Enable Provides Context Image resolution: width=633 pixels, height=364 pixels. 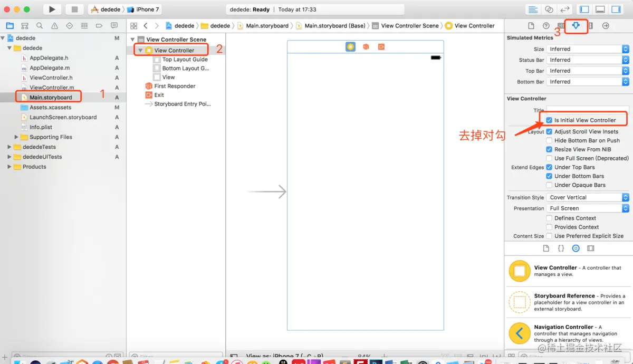pos(550,227)
